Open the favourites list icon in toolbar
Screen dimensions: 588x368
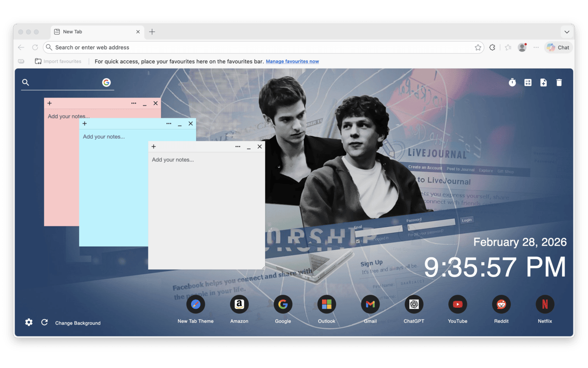[508, 47]
